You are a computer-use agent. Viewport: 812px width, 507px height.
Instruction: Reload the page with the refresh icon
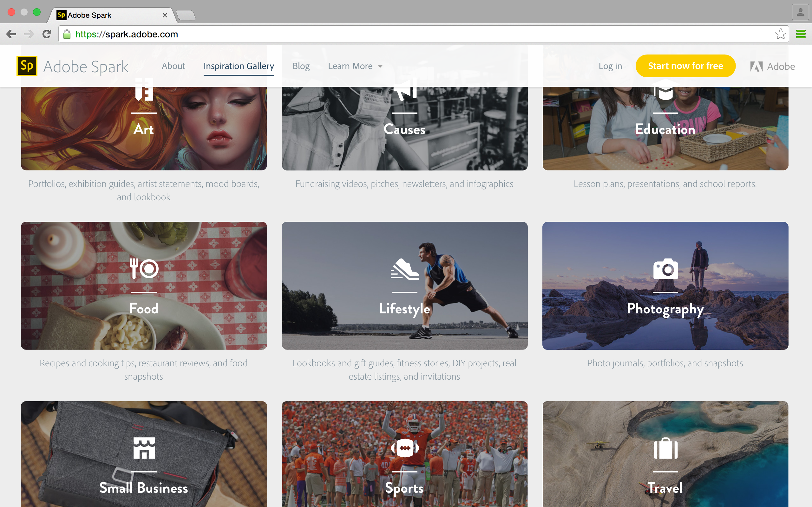coord(47,34)
